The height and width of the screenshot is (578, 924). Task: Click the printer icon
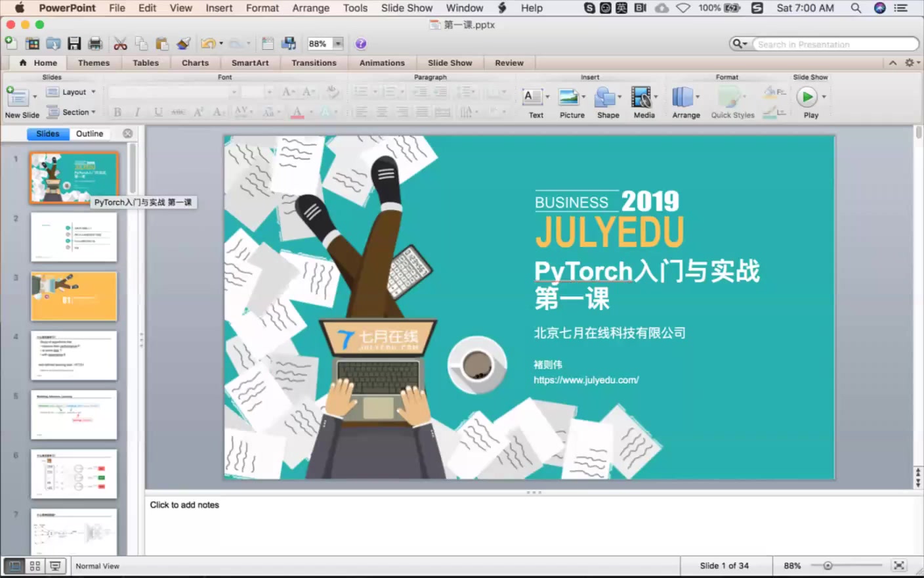pos(95,44)
